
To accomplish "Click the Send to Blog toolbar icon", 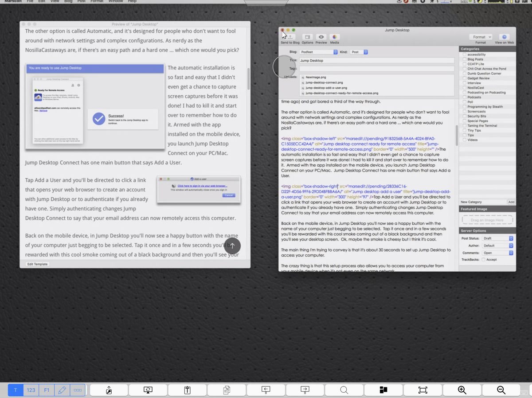I will 290,38.
